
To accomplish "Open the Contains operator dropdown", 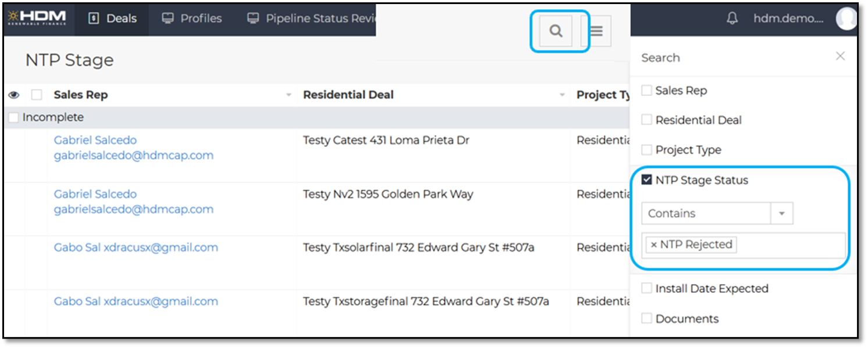I will pyautogui.click(x=781, y=213).
